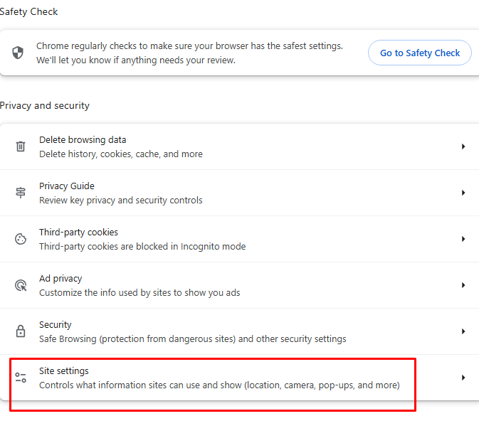Click 'Controls what information sites can use' description
This screenshot has width=479, height=448.
click(219, 385)
